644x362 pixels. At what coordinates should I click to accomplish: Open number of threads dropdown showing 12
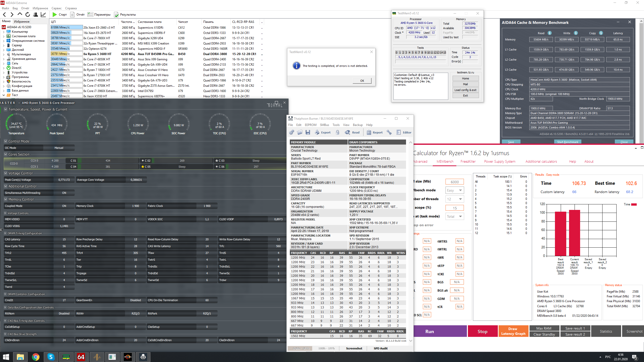[455, 199]
